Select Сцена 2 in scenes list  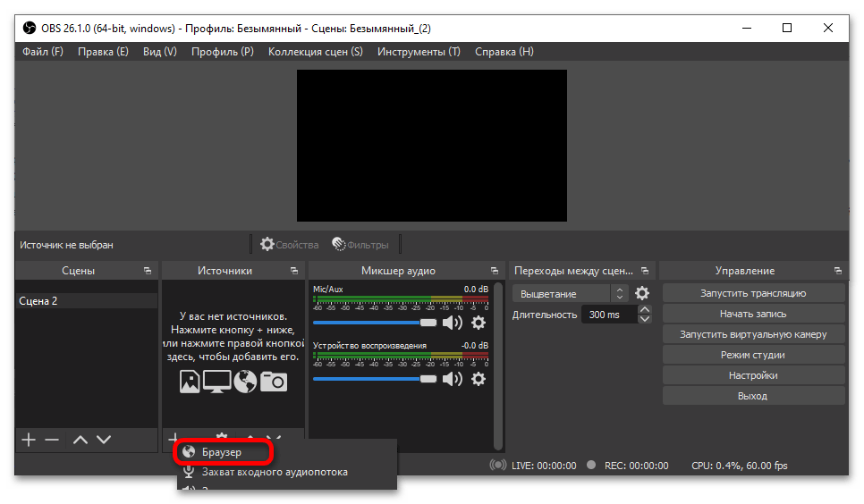coord(87,301)
